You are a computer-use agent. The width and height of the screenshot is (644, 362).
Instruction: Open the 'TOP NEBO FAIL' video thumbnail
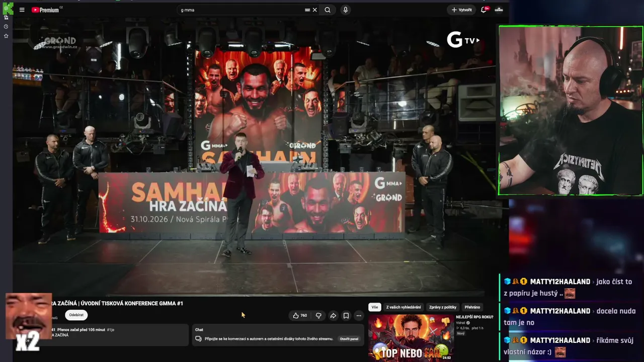pyautogui.click(x=411, y=338)
